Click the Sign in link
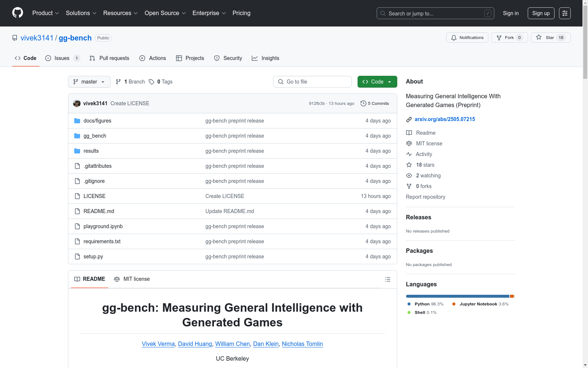Viewport: 588px width, 368px height. click(511, 13)
